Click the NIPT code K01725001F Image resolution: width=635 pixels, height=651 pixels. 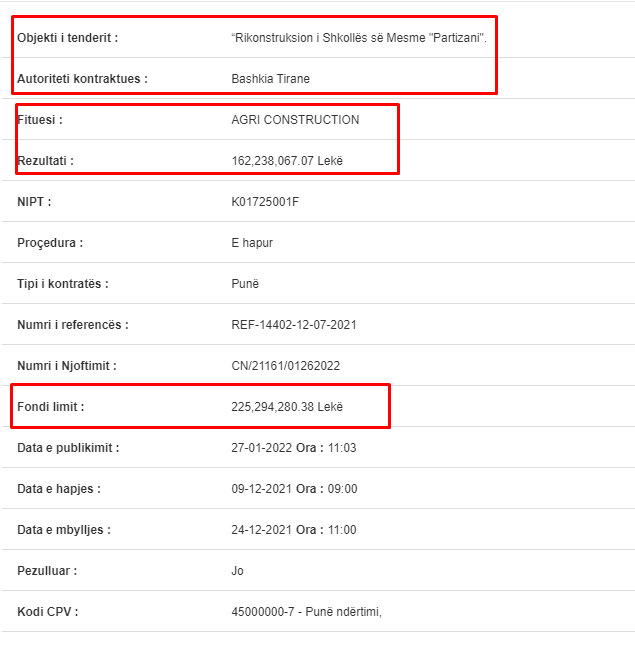(265, 202)
